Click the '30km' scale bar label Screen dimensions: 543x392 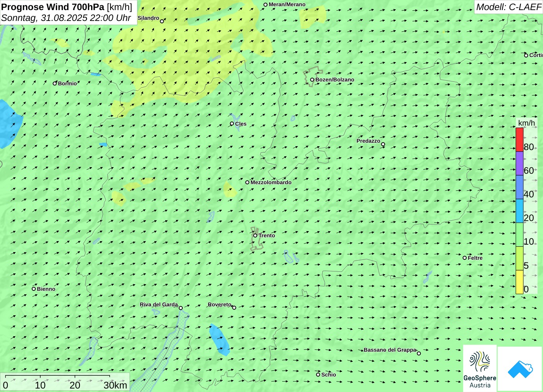115,385
